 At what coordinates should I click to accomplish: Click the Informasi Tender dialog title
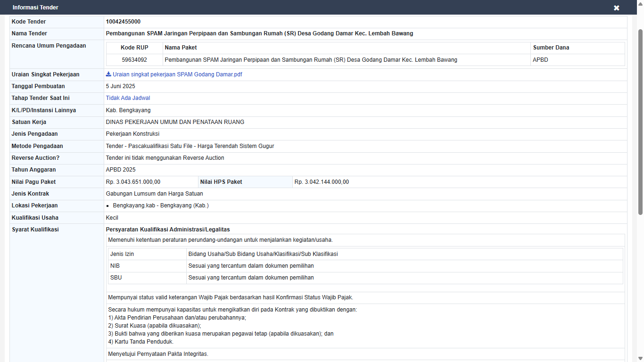pyautogui.click(x=35, y=8)
